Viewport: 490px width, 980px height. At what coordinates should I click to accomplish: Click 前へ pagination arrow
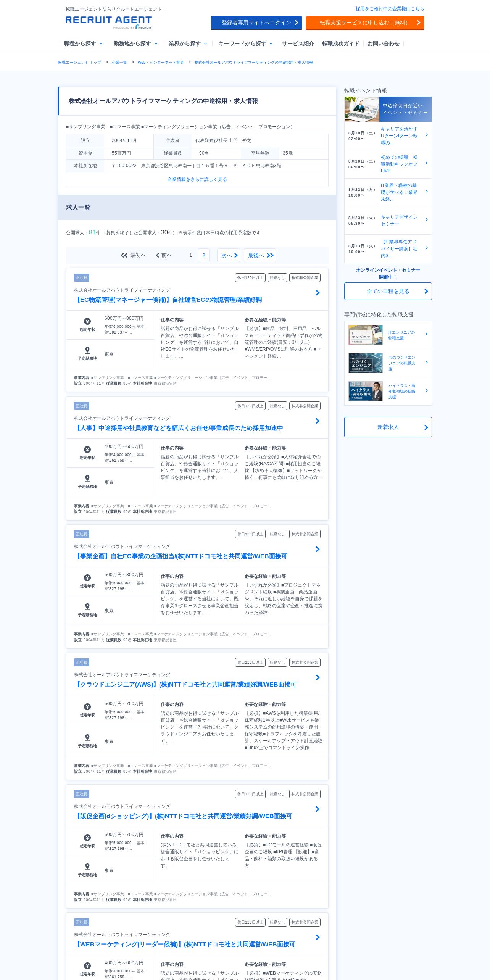[x=164, y=255]
